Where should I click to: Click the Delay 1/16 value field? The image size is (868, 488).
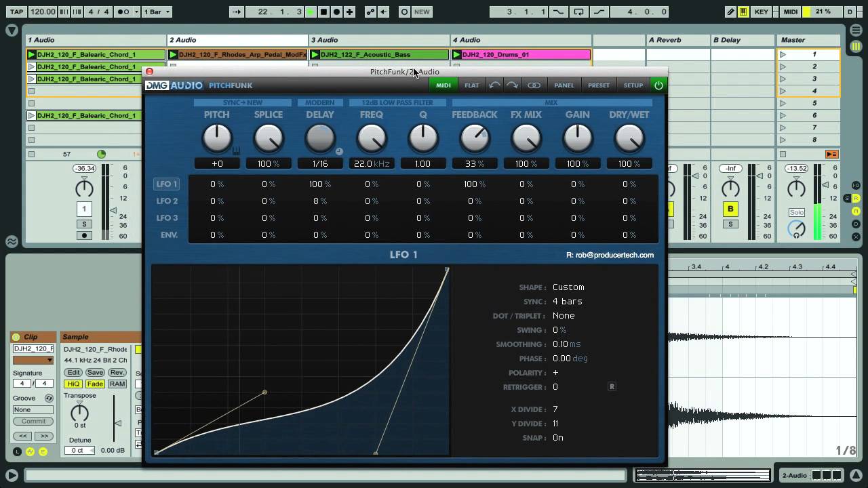[x=320, y=163]
